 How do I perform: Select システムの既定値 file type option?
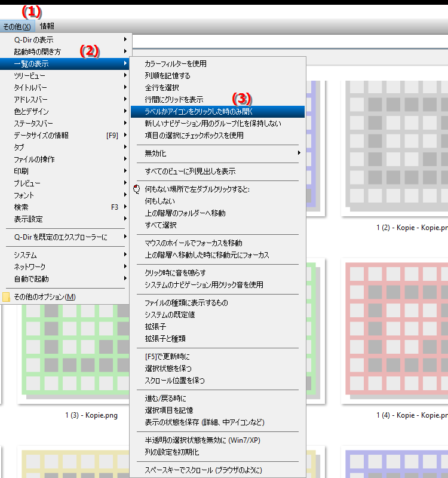217,315
